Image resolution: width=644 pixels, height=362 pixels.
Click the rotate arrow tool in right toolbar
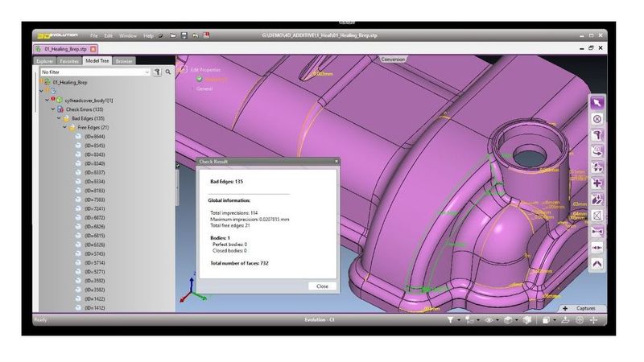pyautogui.click(x=597, y=151)
